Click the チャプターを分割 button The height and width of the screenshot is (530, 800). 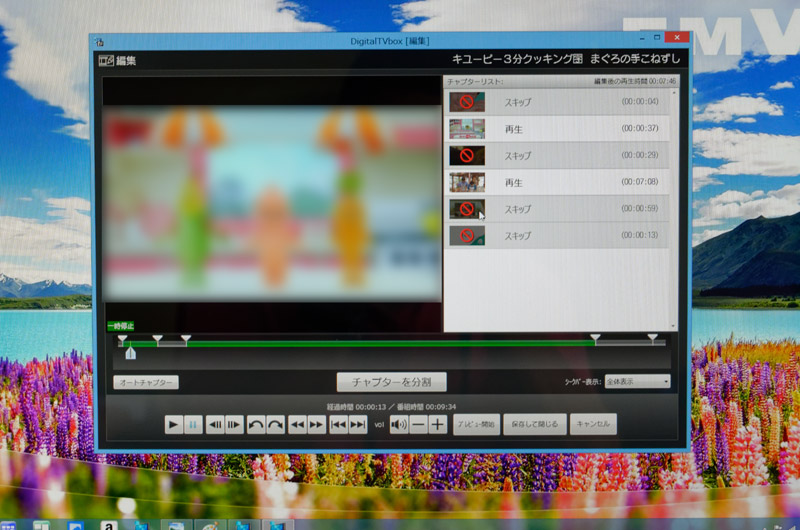pos(391,381)
